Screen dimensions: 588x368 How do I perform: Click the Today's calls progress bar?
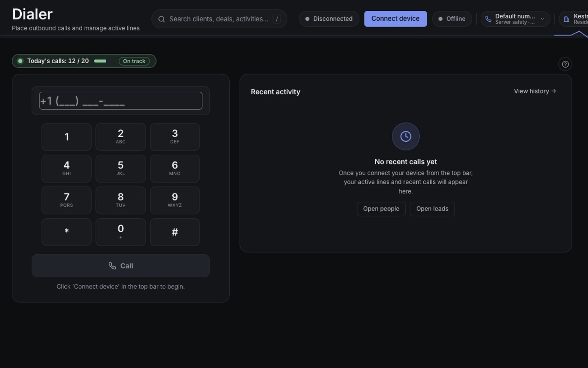(x=104, y=61)
